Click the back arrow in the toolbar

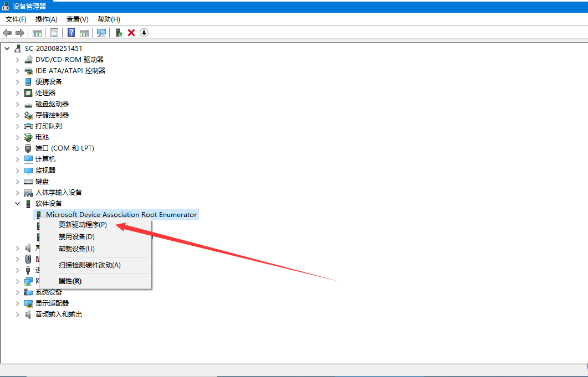pyautogui.click(x=7, y=33)
